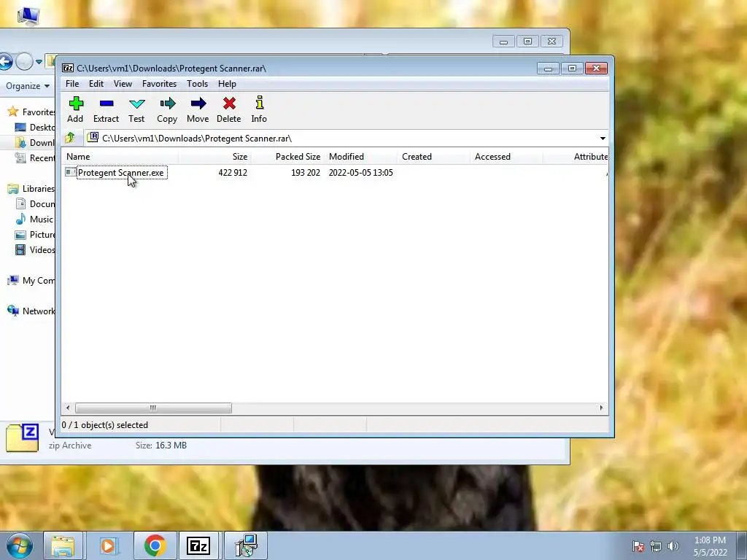747x560 pixels.
Task: Click the Move toolbar icon
Action: click(198, 110)
